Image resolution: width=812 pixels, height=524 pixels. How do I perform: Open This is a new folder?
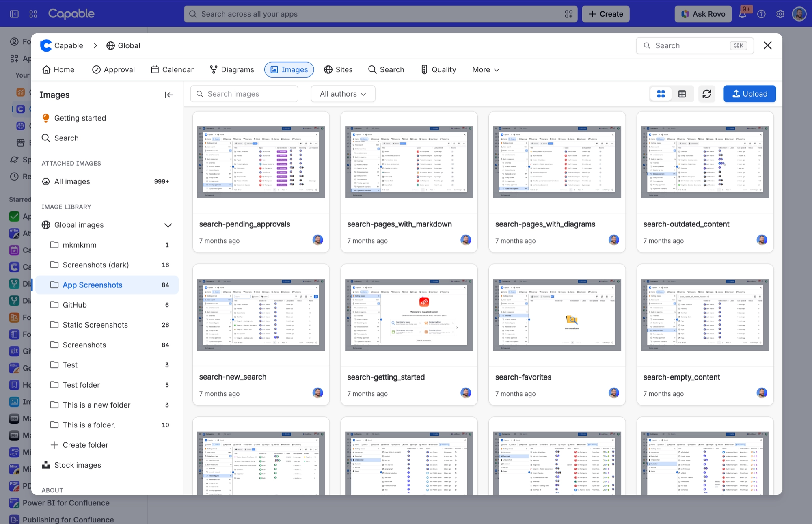coord(107,405)
